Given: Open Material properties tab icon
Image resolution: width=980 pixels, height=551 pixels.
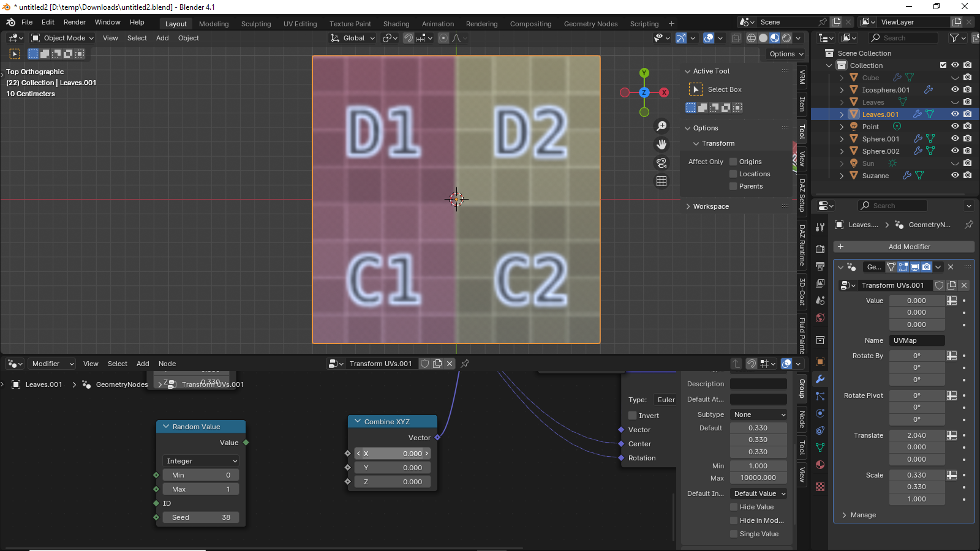Looking at the screenshot, I should pos(820,465).
